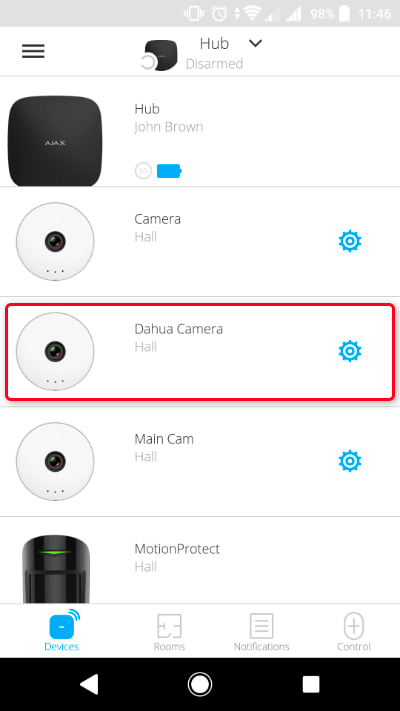The image size is (400, 711).
Task: Tap the Android home button
Action: pyautogui.click(x=200, y=684)
